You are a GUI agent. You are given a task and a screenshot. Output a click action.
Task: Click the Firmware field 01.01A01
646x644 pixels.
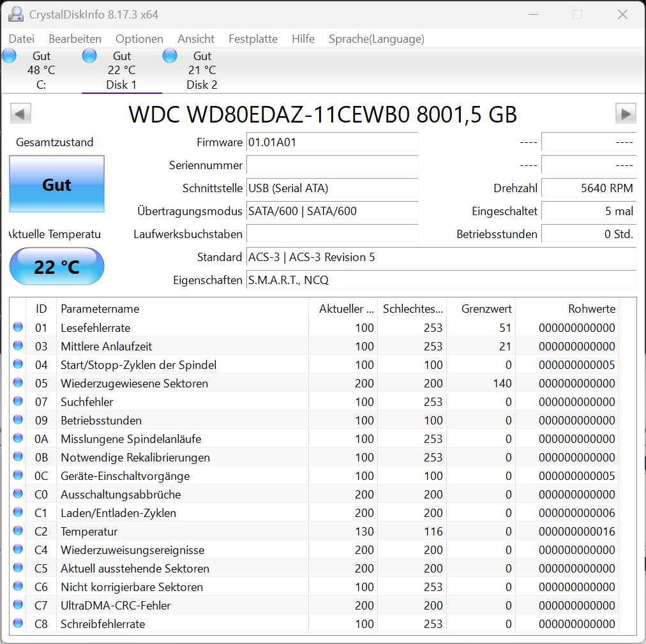(x=332, y=142)
